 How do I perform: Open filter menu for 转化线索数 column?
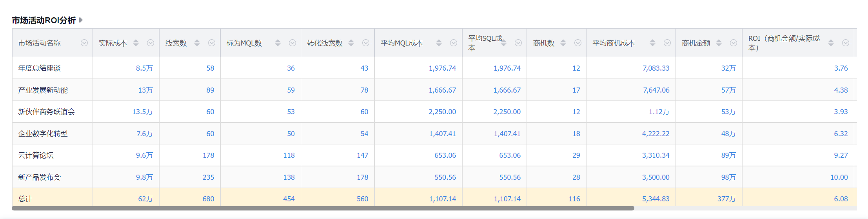(x=366, y=43)
